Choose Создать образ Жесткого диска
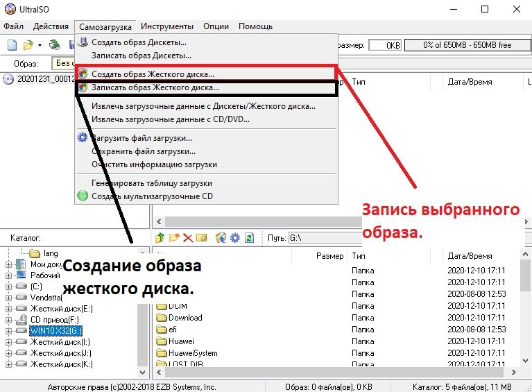This screenshot has height=392, width=532. click(206, 74)
